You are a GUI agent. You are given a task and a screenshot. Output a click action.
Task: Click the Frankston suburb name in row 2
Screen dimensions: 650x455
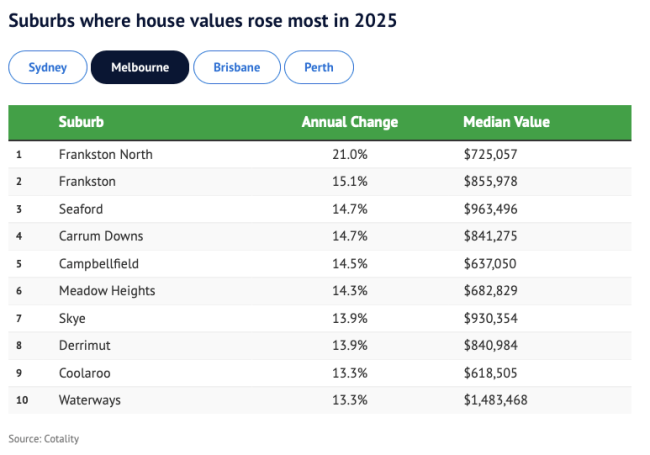tap(87, 182)
